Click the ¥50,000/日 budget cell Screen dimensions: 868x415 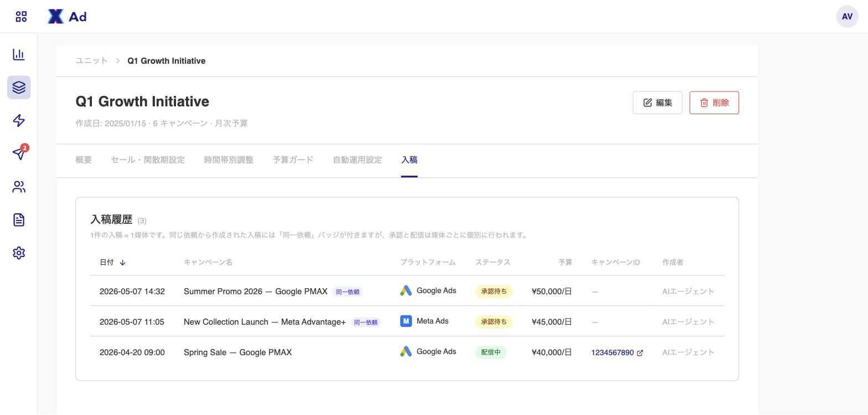(x=552, y=291)
